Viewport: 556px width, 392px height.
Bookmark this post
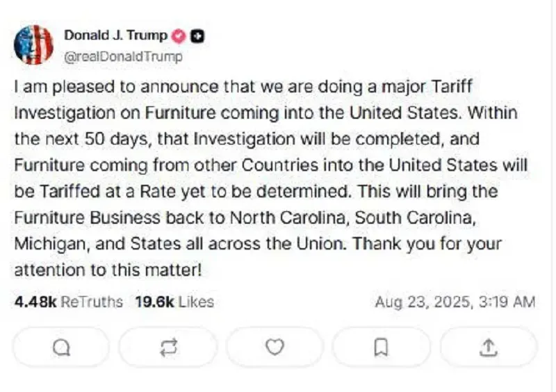(x=381, y=348)
